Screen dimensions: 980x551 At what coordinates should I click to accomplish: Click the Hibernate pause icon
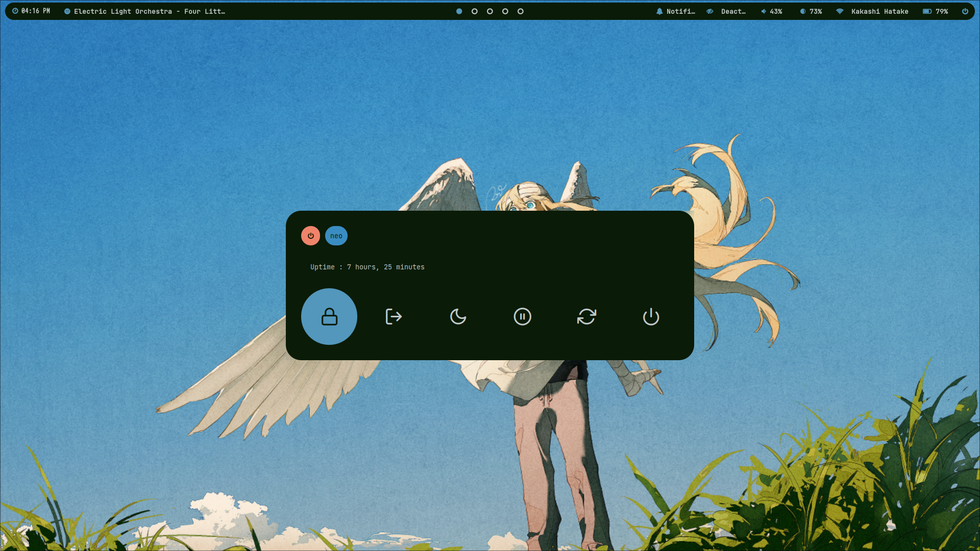(x=522, y=316)
